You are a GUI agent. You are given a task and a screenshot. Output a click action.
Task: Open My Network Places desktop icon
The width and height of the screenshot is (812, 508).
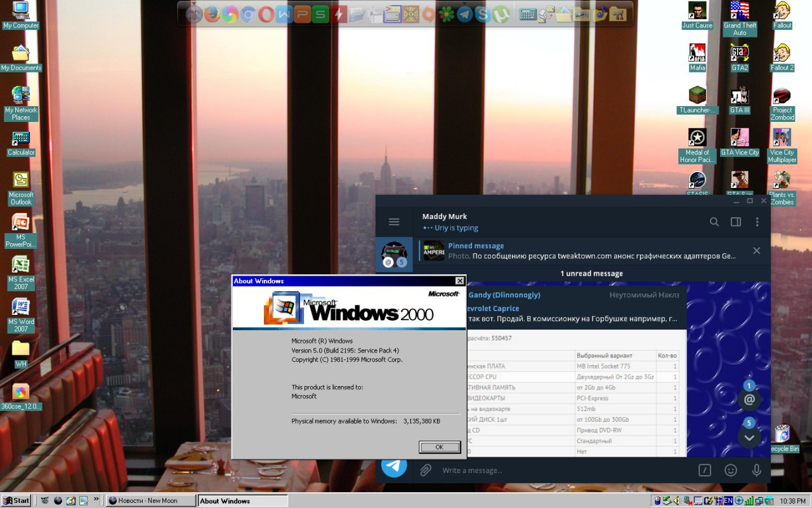[21, 104]
